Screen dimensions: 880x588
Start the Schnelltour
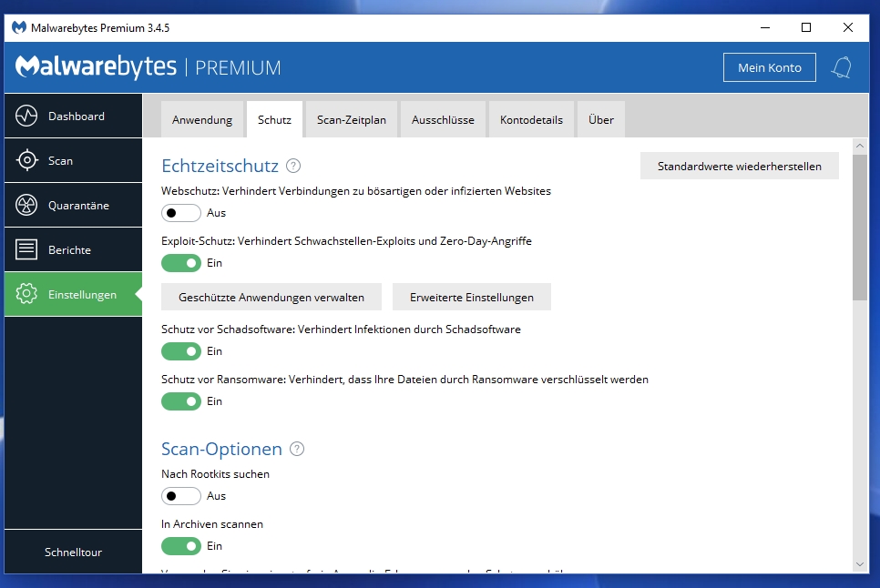coord(73,553)
